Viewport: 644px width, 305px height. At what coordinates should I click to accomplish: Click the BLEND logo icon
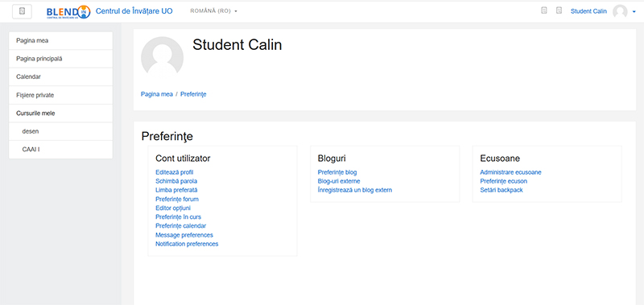[68, 12]
